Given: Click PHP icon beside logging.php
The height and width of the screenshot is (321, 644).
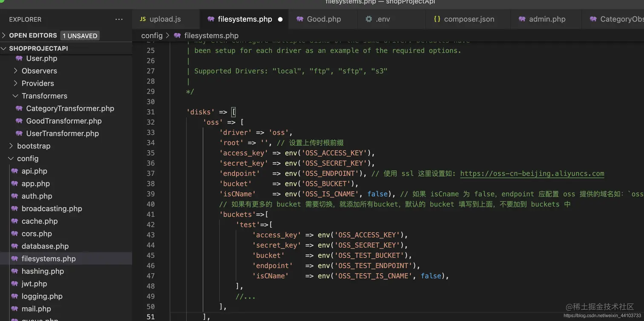Looking at the screenshot, I should click(x=14, y=296).
